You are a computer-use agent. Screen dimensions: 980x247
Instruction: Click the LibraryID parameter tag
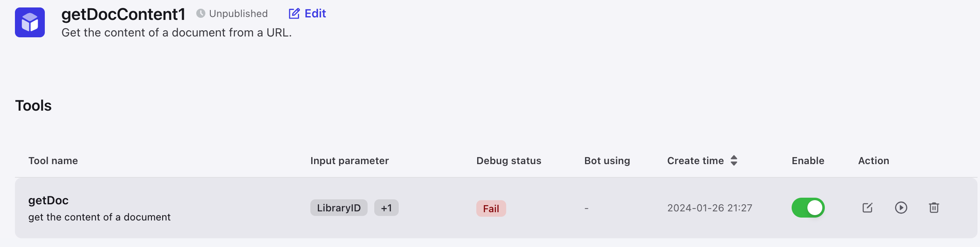pos(339,208)
